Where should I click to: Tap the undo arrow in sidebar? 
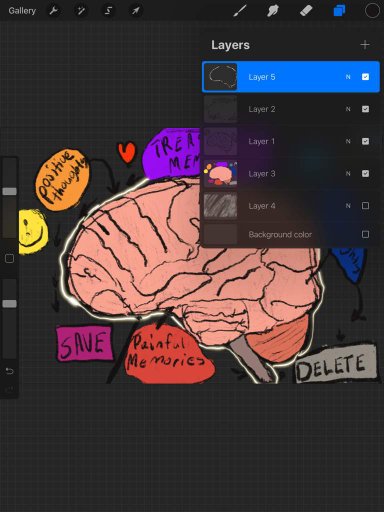click(10, 371)
